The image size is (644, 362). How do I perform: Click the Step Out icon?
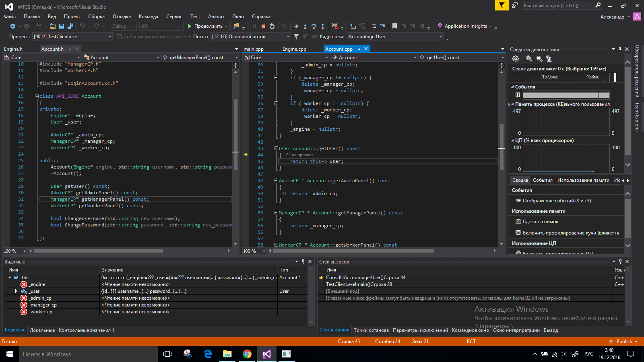[323, 26]
